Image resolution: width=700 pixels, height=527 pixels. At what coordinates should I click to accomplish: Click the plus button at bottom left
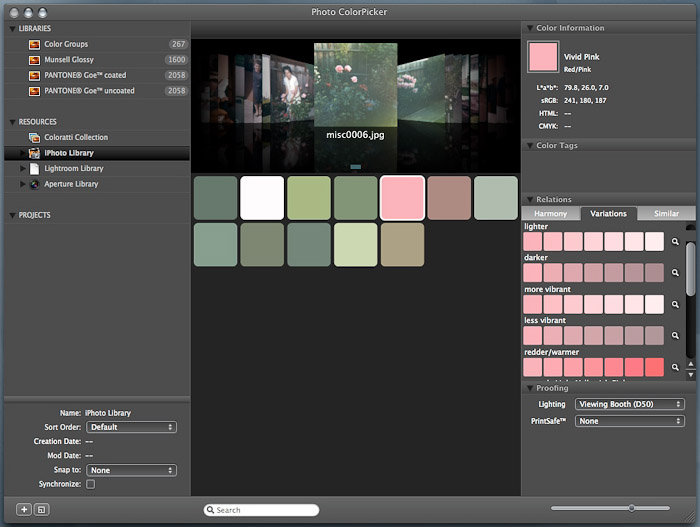(x=24, y=509)
